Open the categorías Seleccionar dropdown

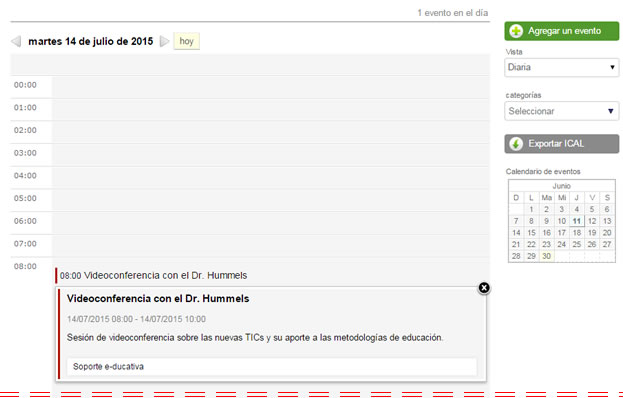pyautogui.click(x=561, y=111)
